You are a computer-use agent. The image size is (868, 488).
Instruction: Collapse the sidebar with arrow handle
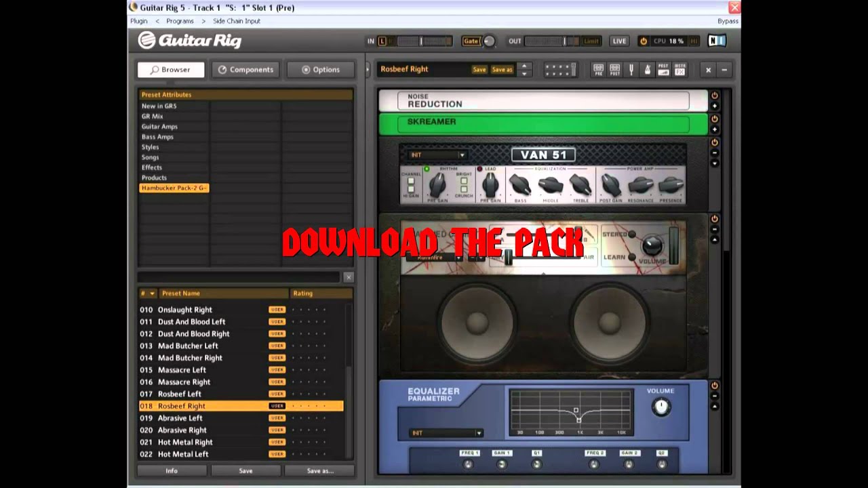(x=367, y=69)
